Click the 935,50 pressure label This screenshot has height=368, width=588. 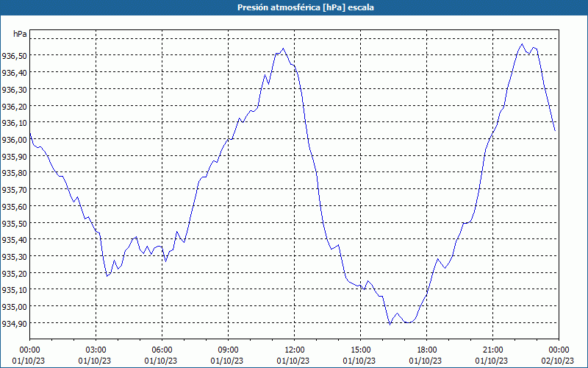[x=14, y=224]
